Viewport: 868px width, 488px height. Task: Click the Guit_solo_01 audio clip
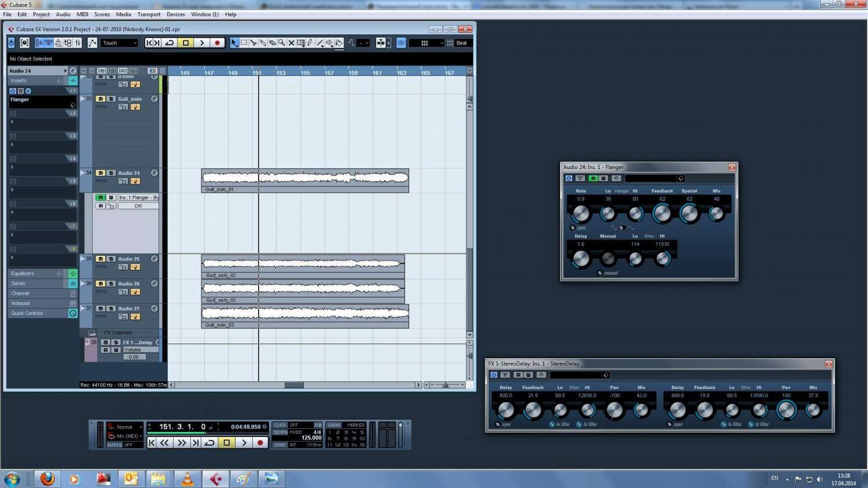[305, 178]
